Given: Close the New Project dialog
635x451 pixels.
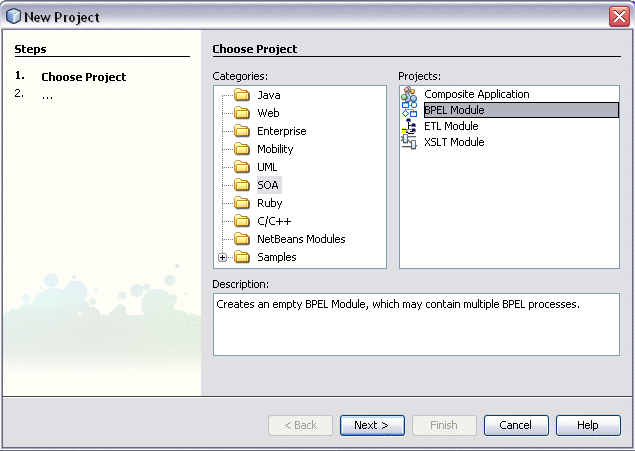Looking at the screenshot, I should 619,17.
